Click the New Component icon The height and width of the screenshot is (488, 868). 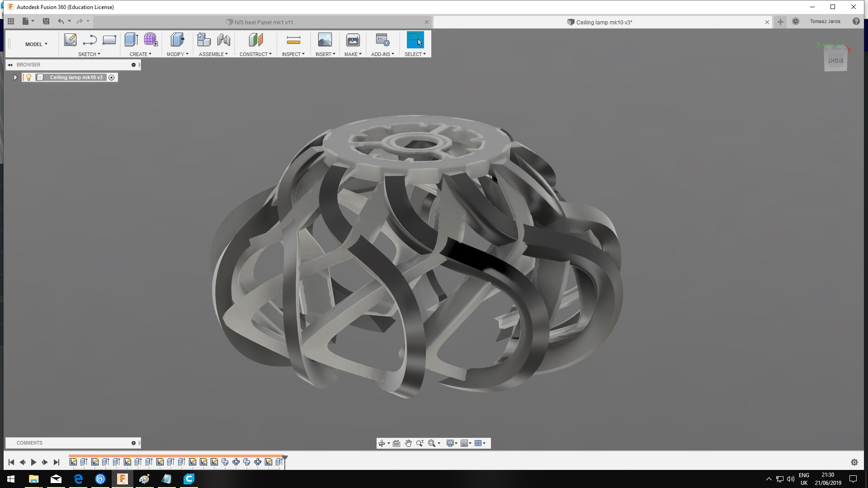click(204, 40)
